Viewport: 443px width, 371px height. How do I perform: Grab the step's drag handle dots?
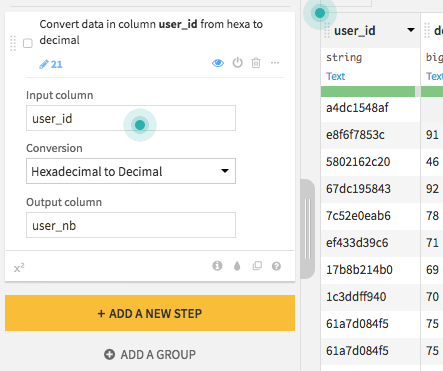[13, 43]
